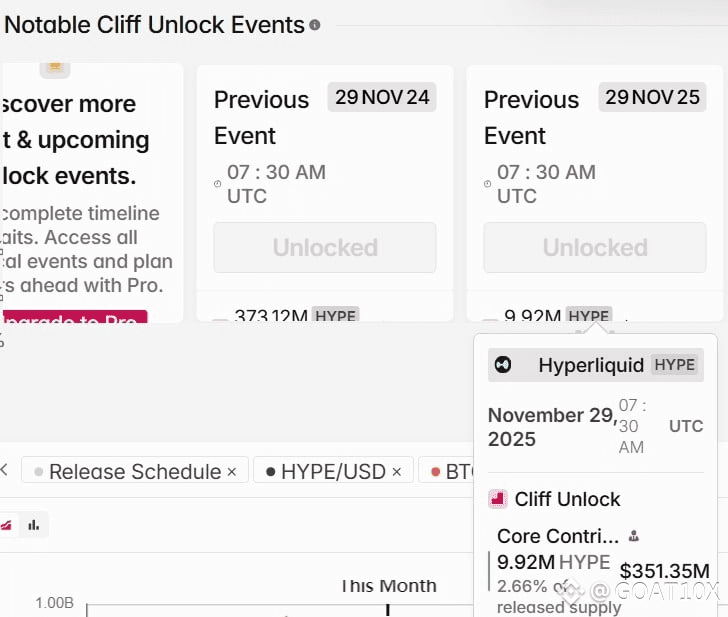728x617 pixels.
Task: Remove the HYPE/USD series chip
Action: click(396, 471)
